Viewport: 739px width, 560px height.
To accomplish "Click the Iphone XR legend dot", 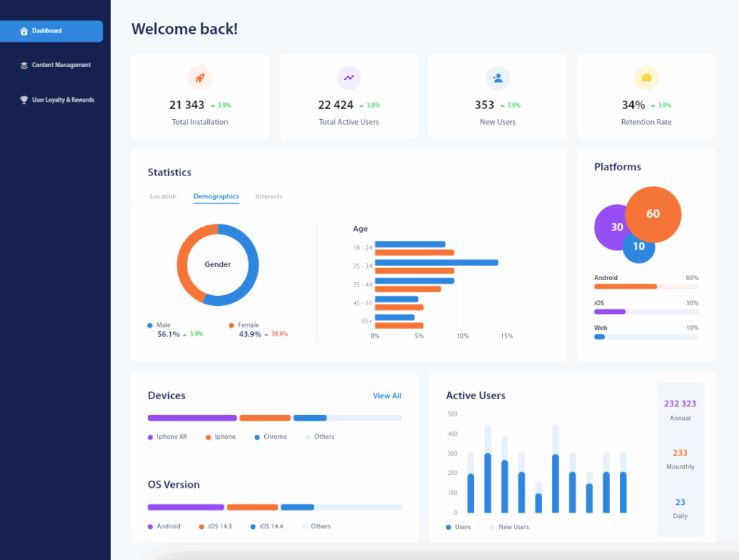I will coord(150,437).
